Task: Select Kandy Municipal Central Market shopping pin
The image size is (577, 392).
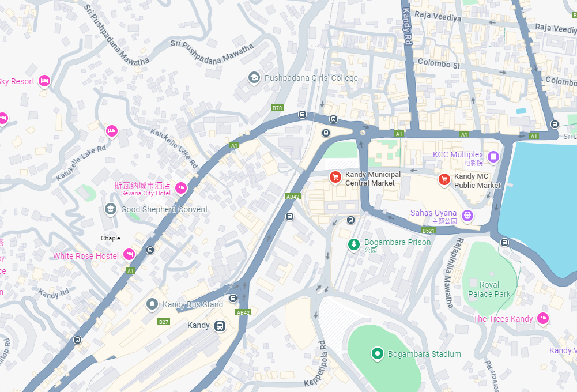Action: (335, 178)
